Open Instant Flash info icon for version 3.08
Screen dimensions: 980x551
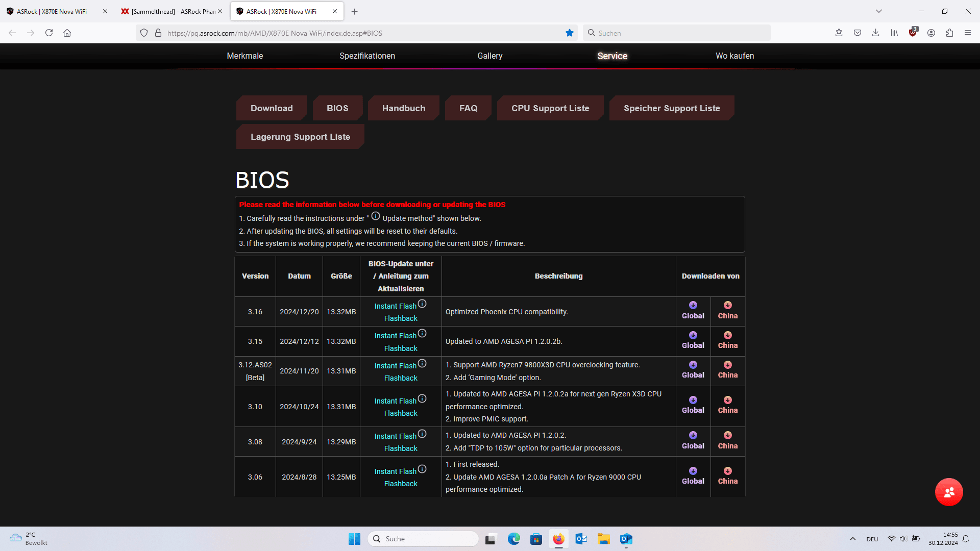[422, 434]
